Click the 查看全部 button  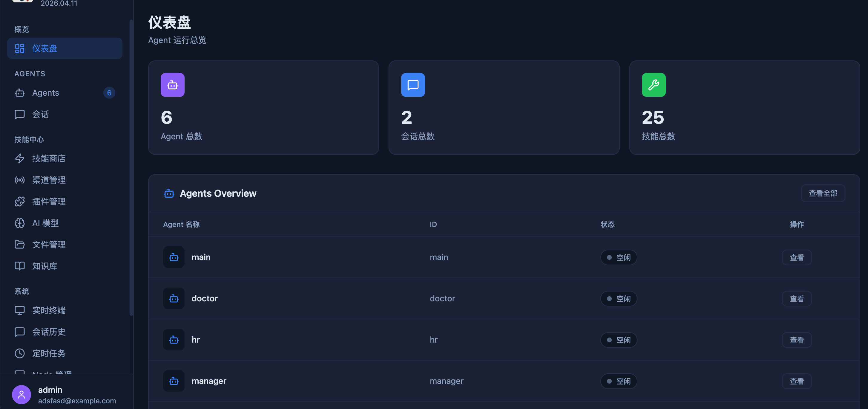[823, 193]
